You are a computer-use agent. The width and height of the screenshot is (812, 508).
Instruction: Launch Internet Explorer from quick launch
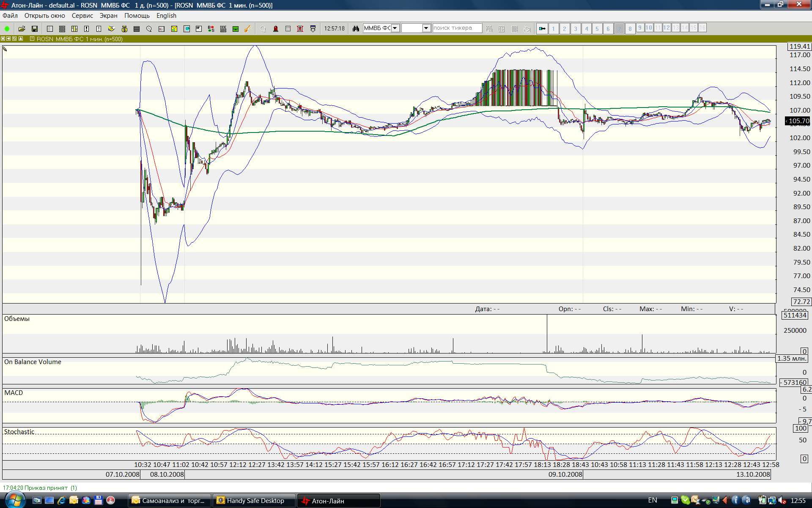coord(61,500)
